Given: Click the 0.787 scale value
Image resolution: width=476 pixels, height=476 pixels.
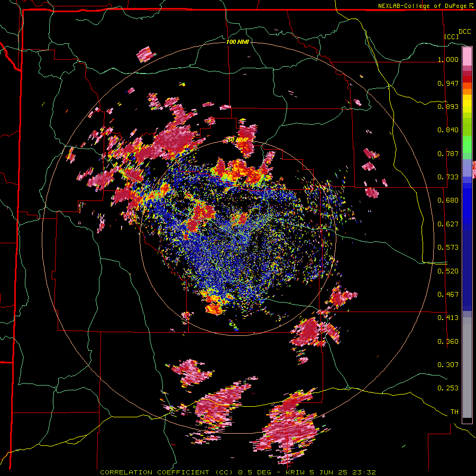Looking at the screenshot, I should [448, 153].
